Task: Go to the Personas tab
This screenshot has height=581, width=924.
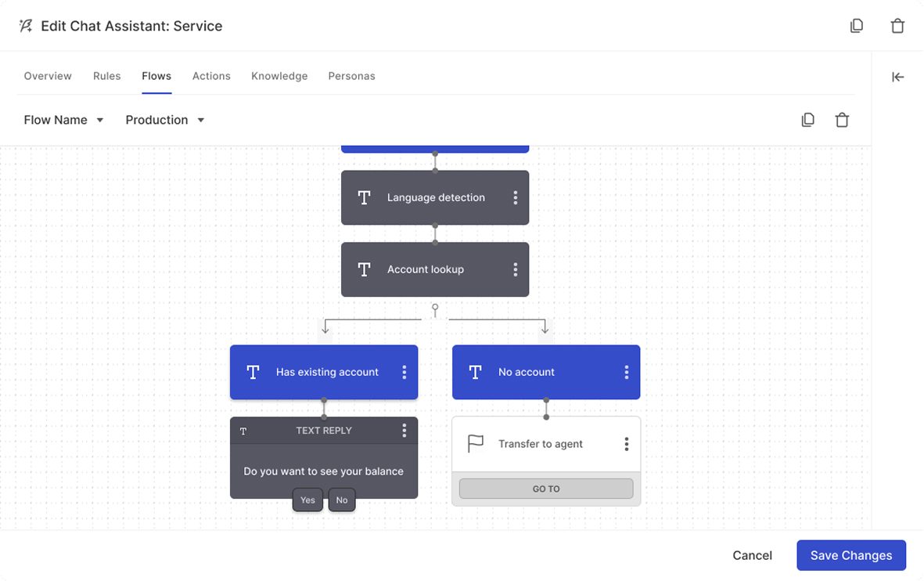Action: (x=351, y=76)
